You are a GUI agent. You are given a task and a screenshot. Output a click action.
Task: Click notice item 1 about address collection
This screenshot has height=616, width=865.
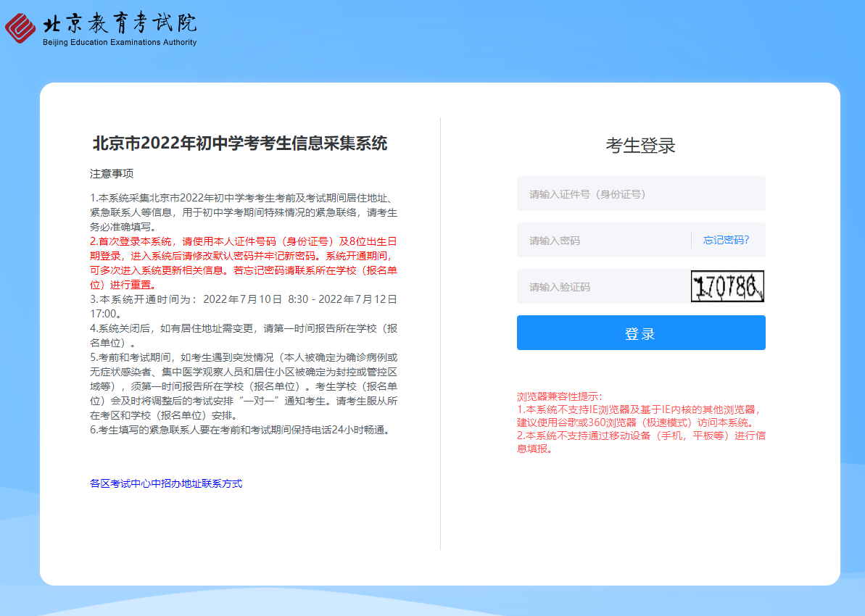click(x=243, y=212)
